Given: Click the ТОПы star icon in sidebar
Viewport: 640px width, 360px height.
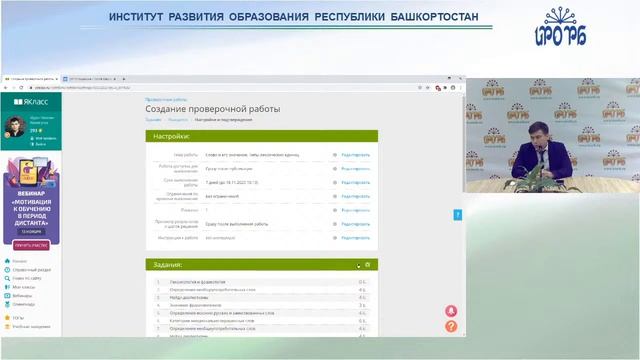Looking at the screenshot, I should point(7,318).
